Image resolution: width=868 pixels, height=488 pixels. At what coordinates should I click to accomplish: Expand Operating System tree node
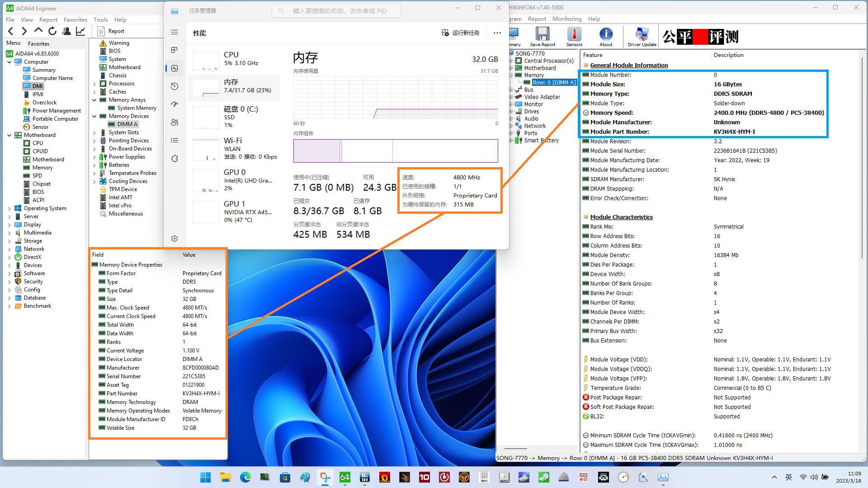pyautogui.click(x=9, y=208)
